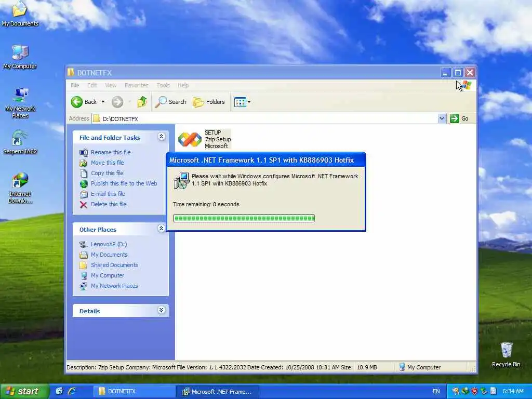Open the Favorites menu
Screen dimensions: 532x399
(x=137, y=85)
